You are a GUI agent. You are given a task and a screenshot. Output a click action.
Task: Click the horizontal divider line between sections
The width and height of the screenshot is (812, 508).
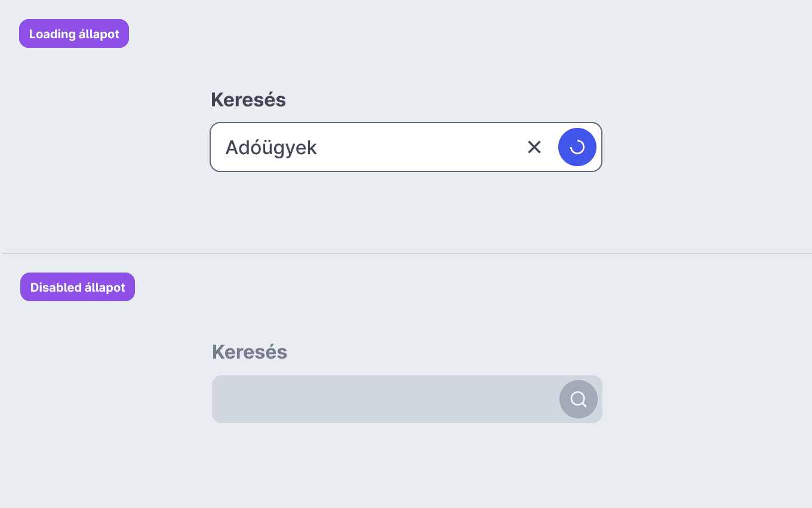pos(406,253)
